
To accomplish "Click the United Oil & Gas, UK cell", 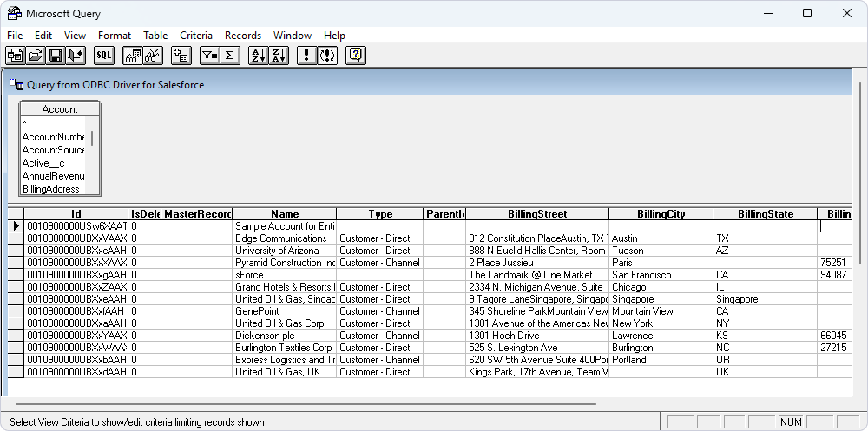I will coord(285,372).
